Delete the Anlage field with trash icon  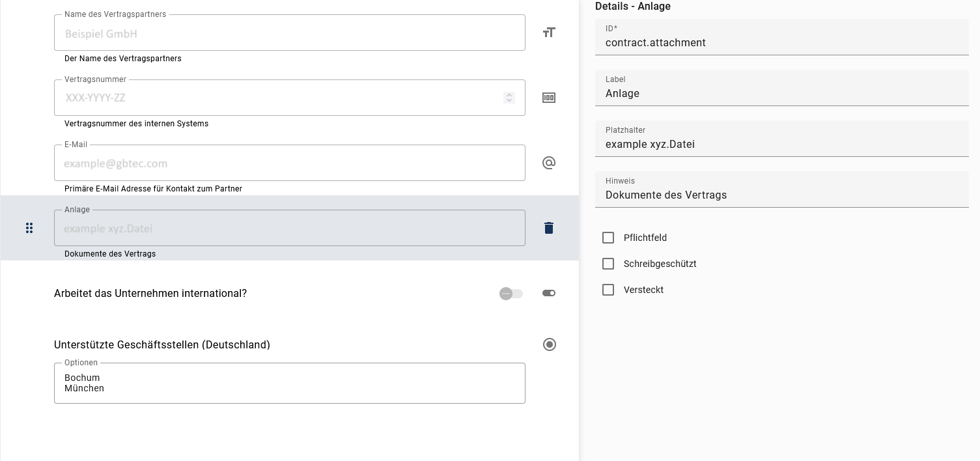(x=549, y=228)
